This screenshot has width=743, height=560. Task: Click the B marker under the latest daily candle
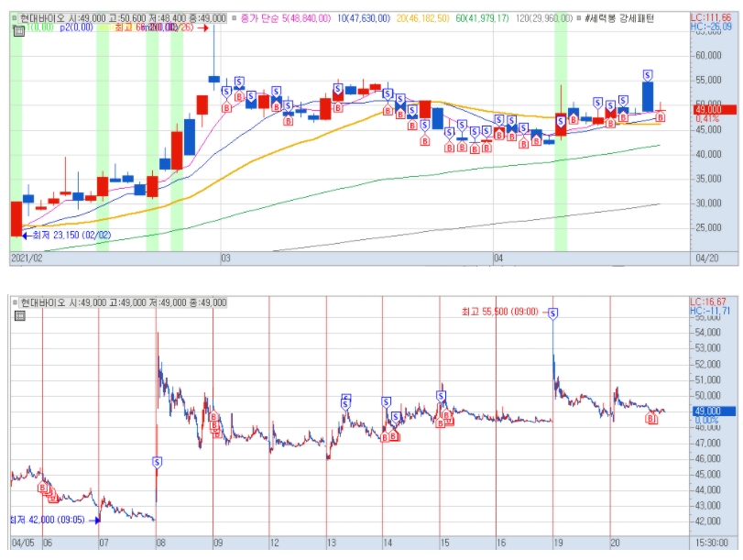(661, 116)
